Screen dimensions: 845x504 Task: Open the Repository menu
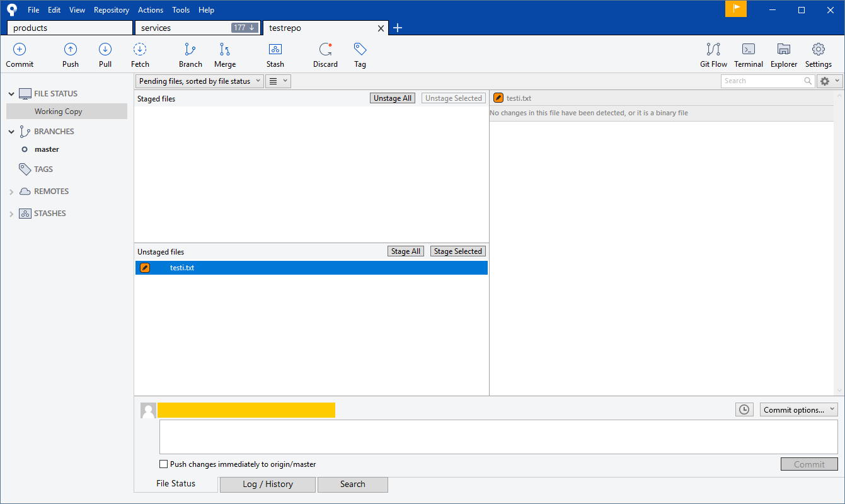point(112,9)
